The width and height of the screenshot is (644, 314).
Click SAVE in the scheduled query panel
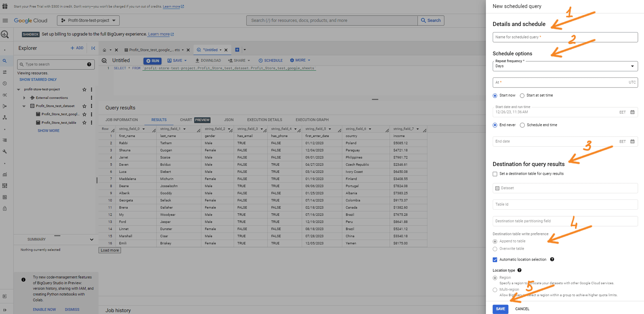coord(500,309)
